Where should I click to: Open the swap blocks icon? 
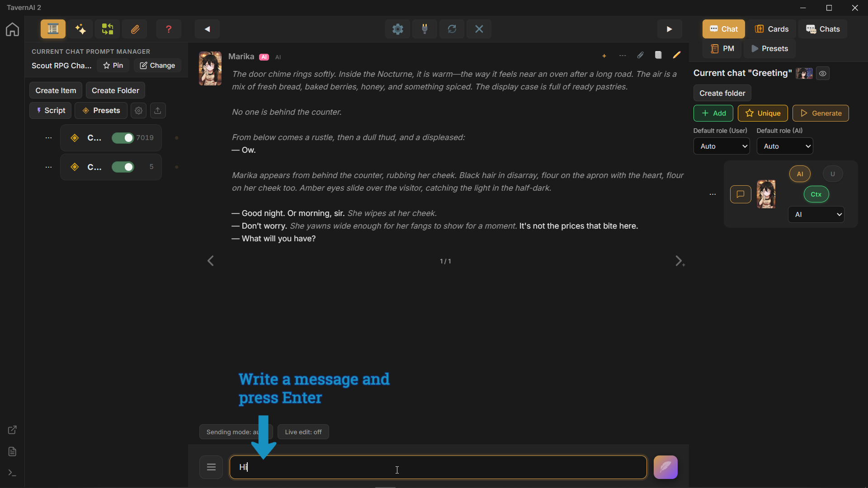(x=108, y=29)
